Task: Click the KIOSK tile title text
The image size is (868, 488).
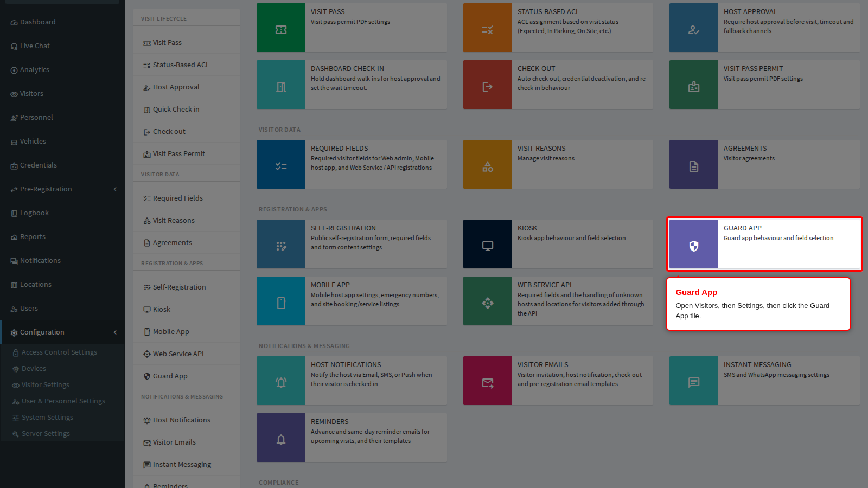Action: (527, 228)
